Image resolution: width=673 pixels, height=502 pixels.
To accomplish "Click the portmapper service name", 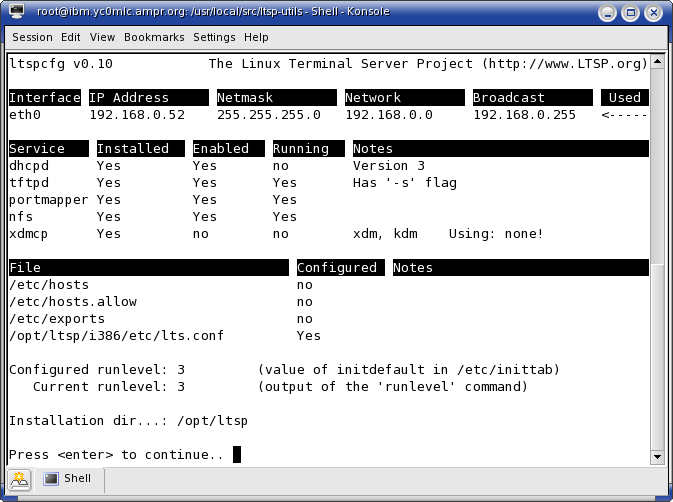I will (49, 200).
